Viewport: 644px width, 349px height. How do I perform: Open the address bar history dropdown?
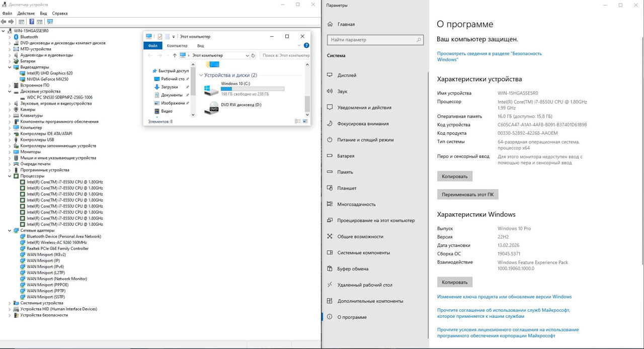click(x=247, y=55)
